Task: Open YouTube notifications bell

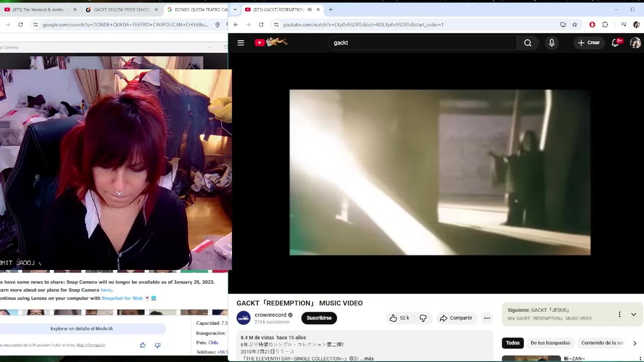Action: [615, 43]
